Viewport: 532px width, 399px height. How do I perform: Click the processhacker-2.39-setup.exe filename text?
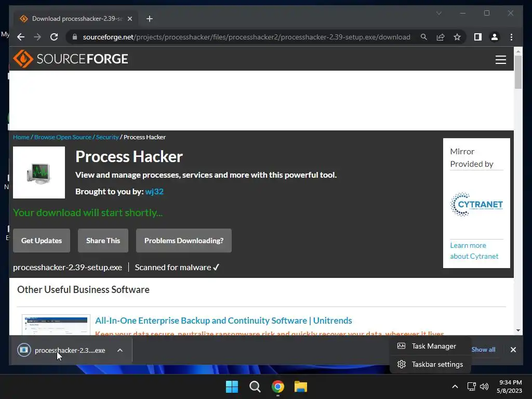click(x=68, y=268)
